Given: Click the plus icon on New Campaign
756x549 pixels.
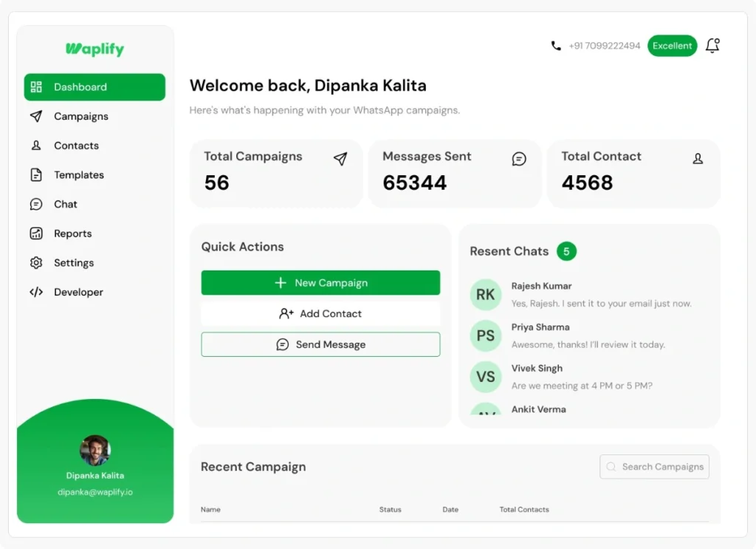Looking at the screenshot, I should [x=281, y=283].
